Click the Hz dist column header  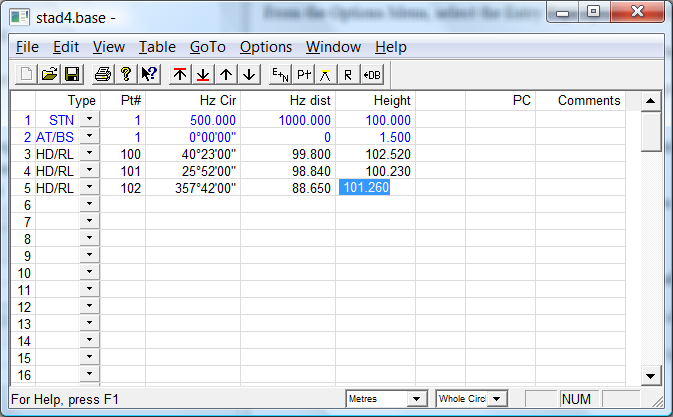pos(309,101)
